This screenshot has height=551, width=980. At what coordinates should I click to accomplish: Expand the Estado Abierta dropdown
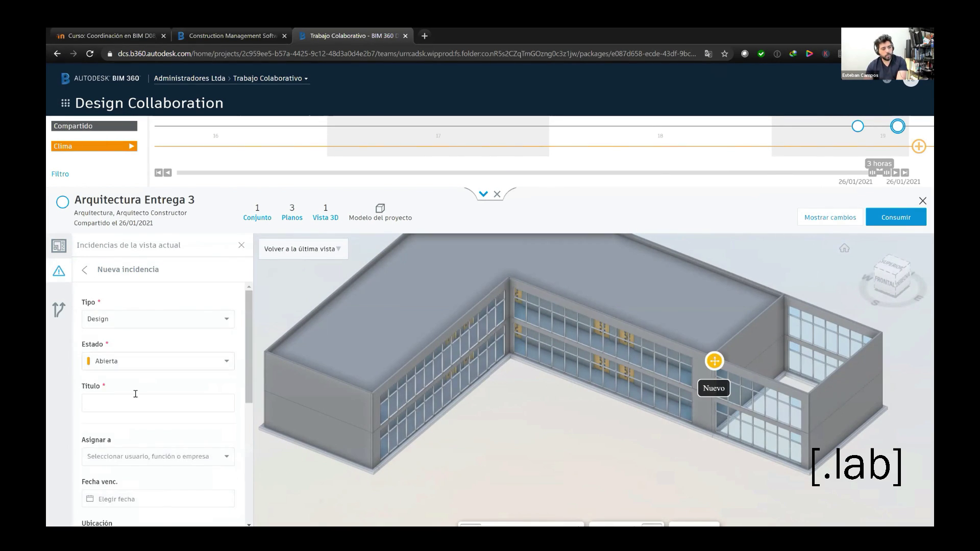(x=158, y=361)
